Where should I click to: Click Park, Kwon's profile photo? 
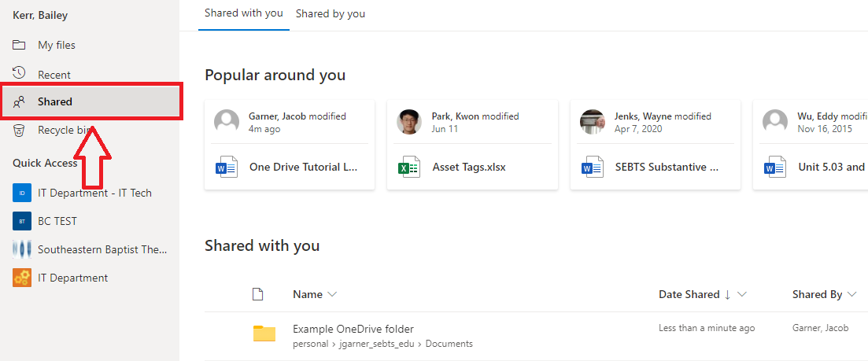tap(410, 121)
